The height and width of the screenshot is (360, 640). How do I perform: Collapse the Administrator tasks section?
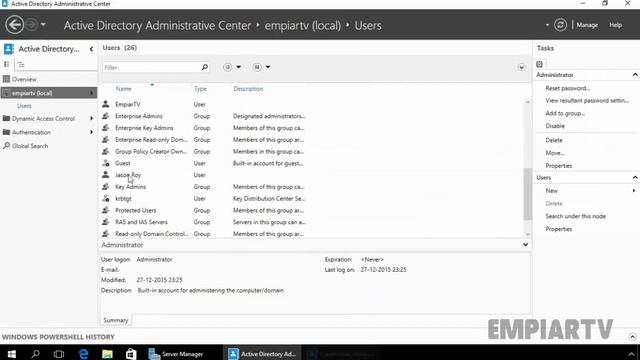(635, 75)
